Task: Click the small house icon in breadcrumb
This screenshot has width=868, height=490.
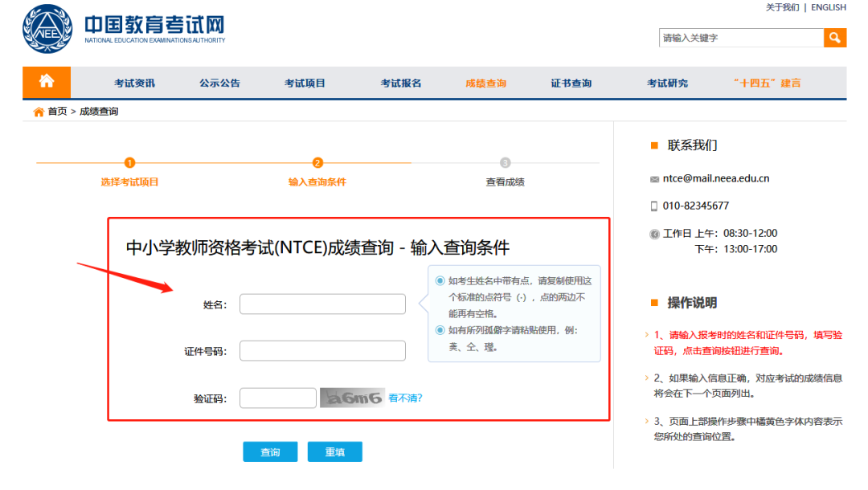Action: tap(39, 112)
